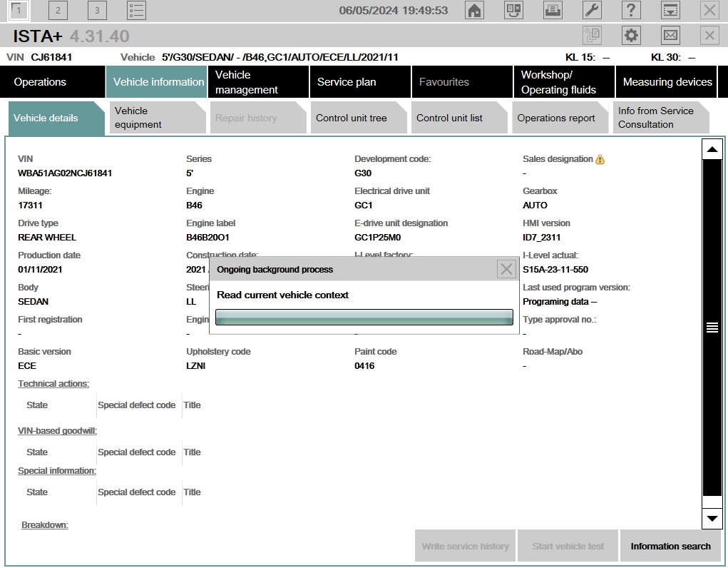Image resolution: width=728 pixels, height=568 pixels.
Task: Open the document copy icon in ISTA bar
Action: [592, 36]
